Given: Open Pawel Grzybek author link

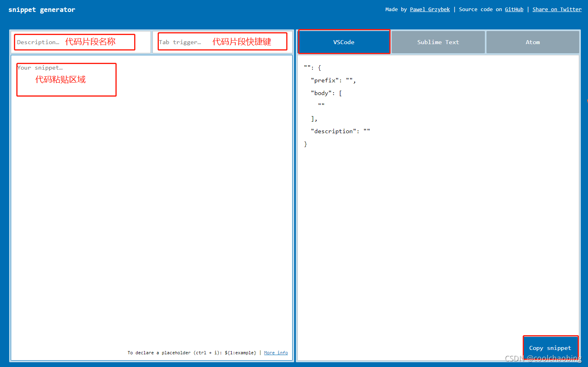Looking at the screenshot, I should pyautogui.click(x=430, y=10).
